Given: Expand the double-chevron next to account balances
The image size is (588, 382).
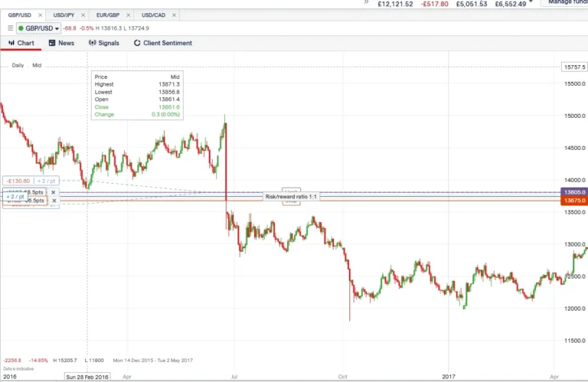Looking at the screenshot, I should (367, 2).
